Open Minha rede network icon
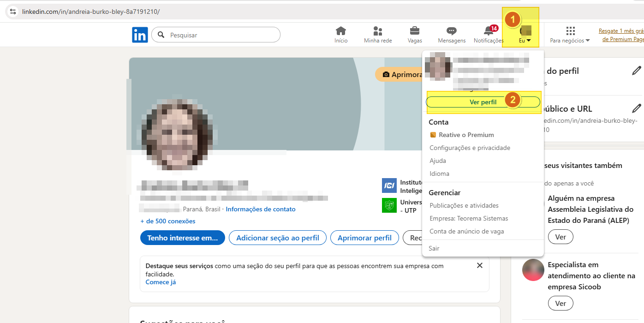The image size is (644, 323). (x=378, y=35)
